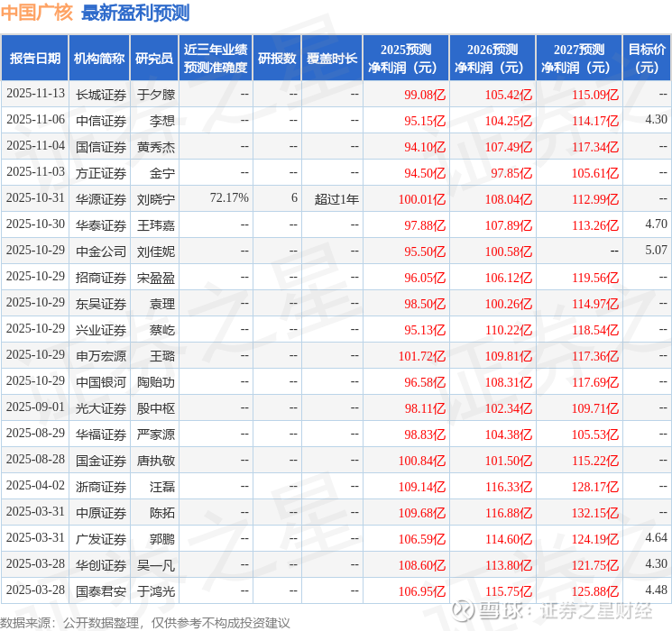Click the 数据来源 disclaimer footer text
Image resolution: width=672 pixels, height=631 pixels.
pos(145,622)
